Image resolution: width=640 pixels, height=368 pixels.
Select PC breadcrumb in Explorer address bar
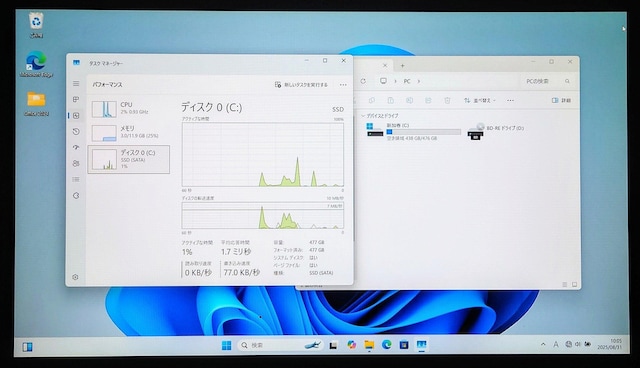407,81
